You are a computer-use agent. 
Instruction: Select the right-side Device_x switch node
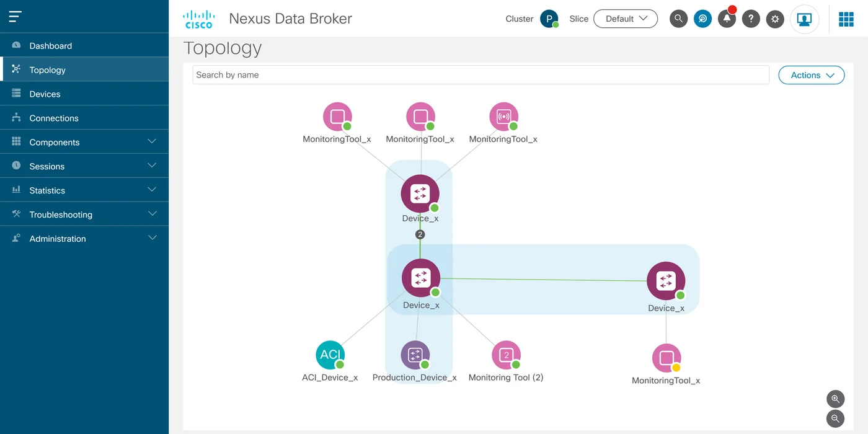click(666, 281)
